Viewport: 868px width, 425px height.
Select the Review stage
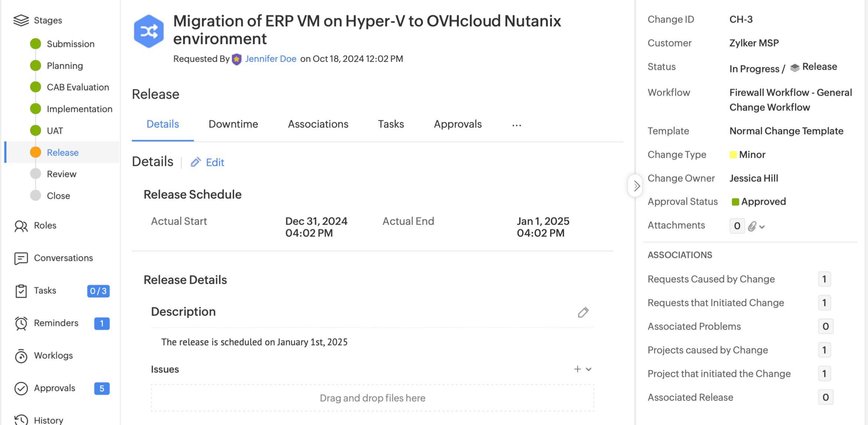(x=61, y=174)
